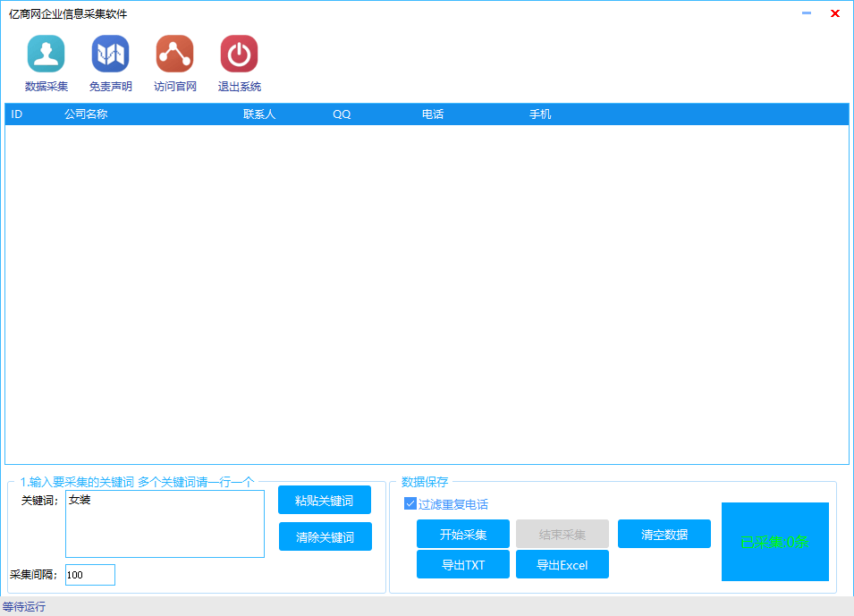This screenshot has height=616, width=854.
Task: Select the 手机 column header
Action: coord(540,114)
